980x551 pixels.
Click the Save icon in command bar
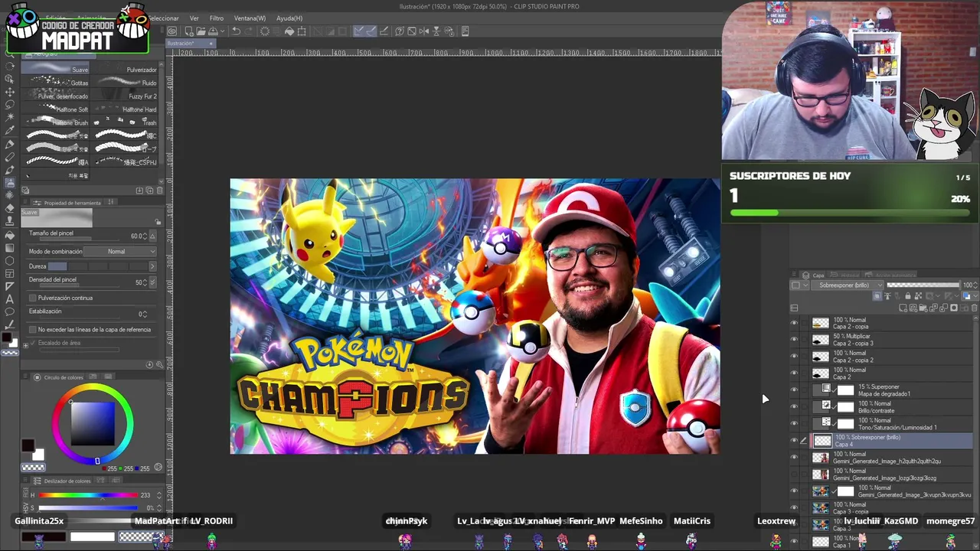pos(211,31)
